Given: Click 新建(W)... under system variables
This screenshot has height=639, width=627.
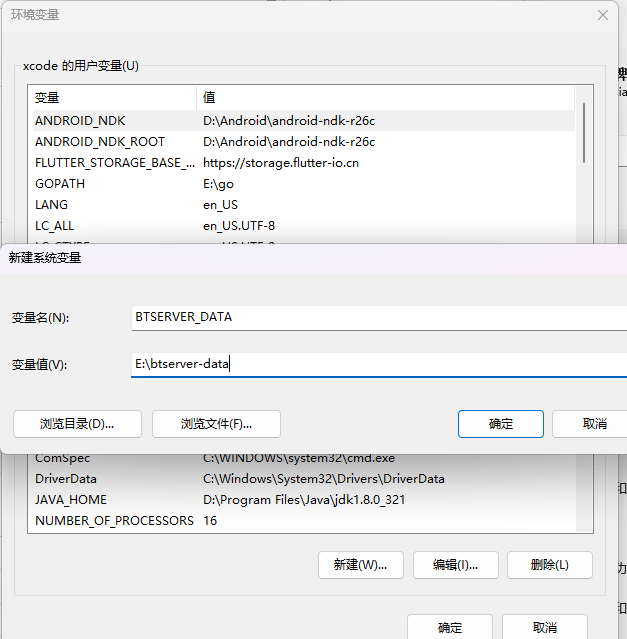Looking at the screenshot, I should (361, 565).
